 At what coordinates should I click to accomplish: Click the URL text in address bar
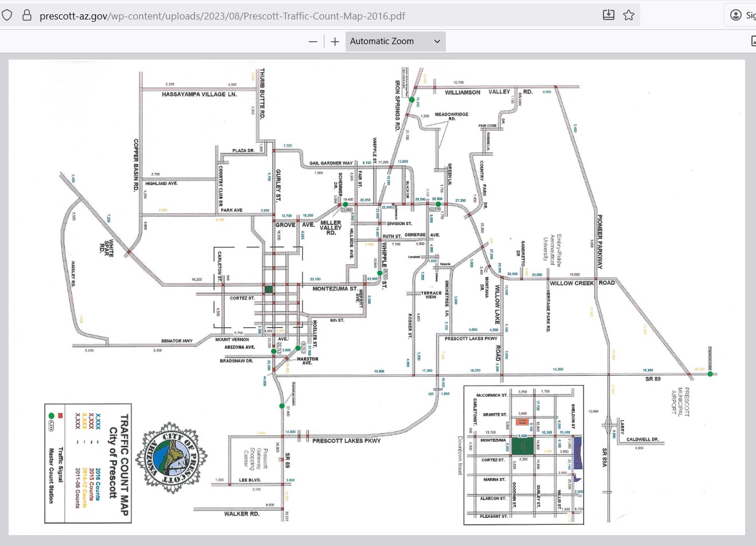click(222, 16)
